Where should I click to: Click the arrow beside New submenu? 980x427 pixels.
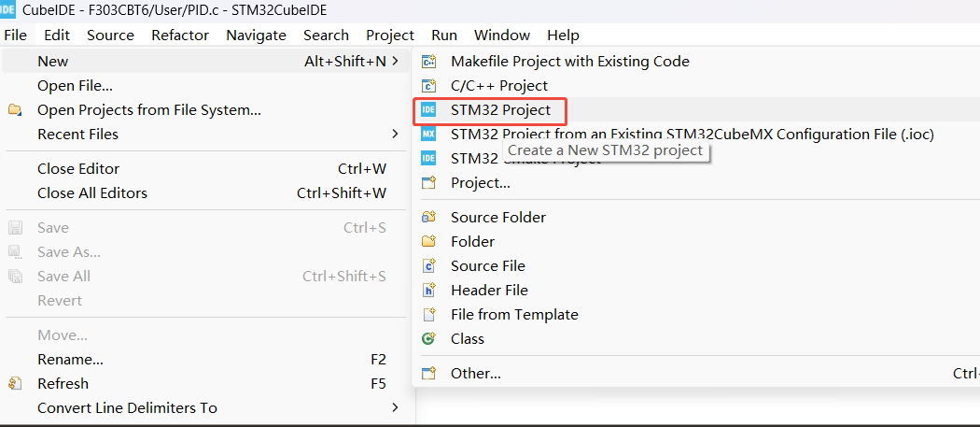pyautogui.click(x=396, y=62)
